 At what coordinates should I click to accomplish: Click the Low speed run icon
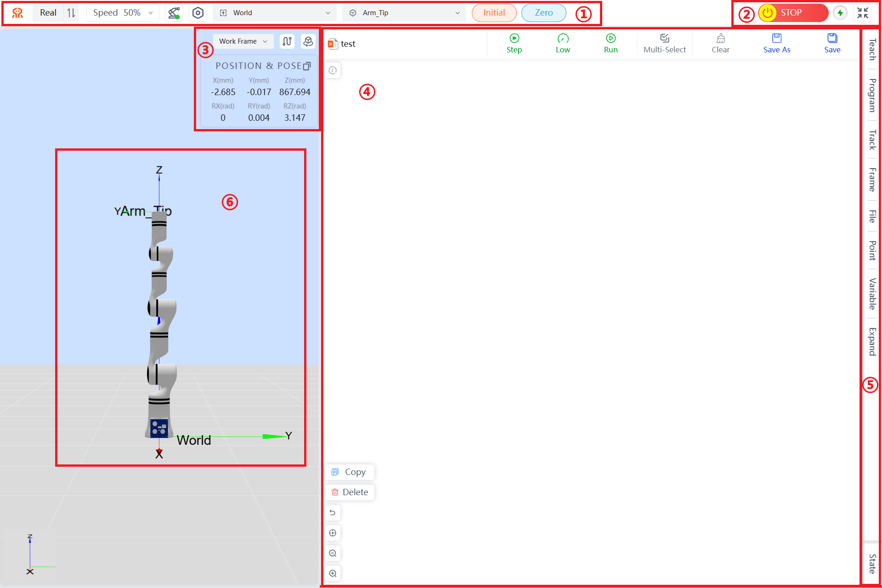point(563,39)
